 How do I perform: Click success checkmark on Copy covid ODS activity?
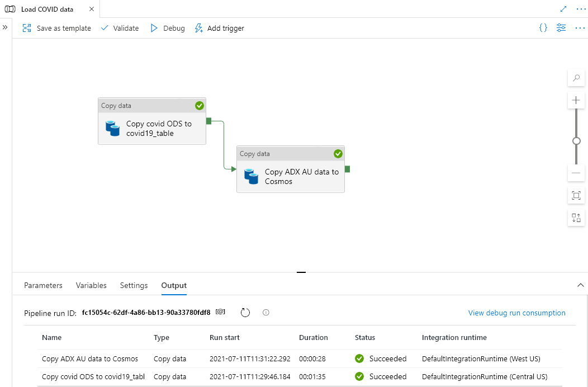pyautogui.click(x=200, y=106)
